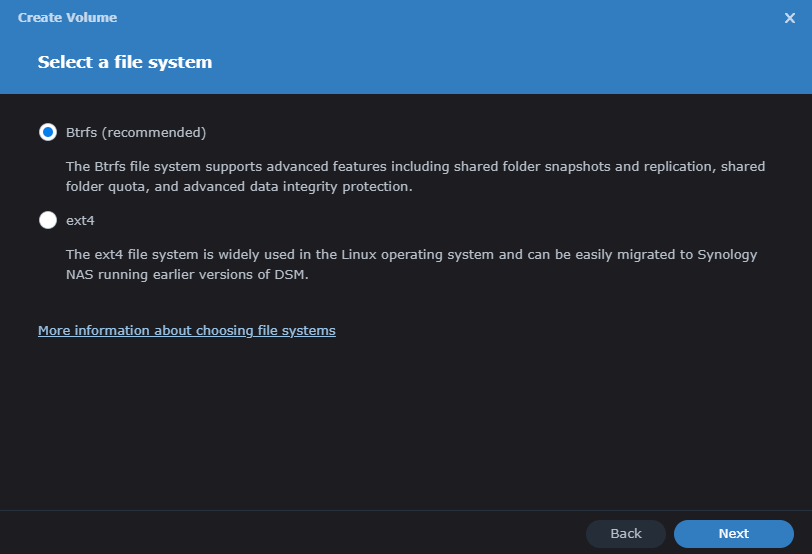Choose ext4 as the volume file system
Screen dimensions: 812x554
tap(48, 220)
